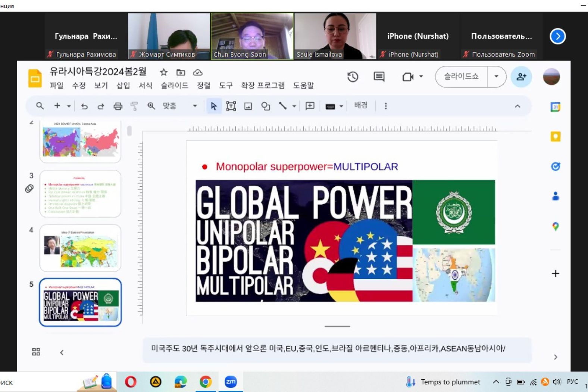Viewport: 588px width, 392px height.
Task: Toggle grid view of slides
Action: (36, 352)
